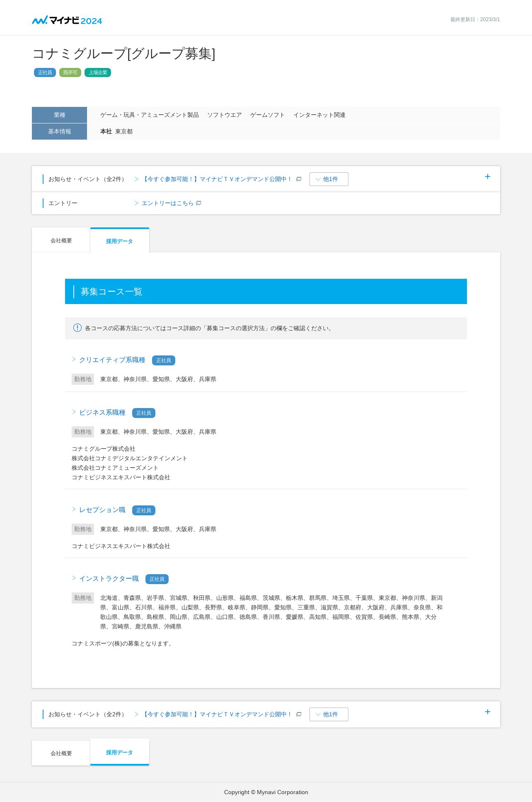Click chevron arrow before インストラクター職
532x802 pixels.
74,578
